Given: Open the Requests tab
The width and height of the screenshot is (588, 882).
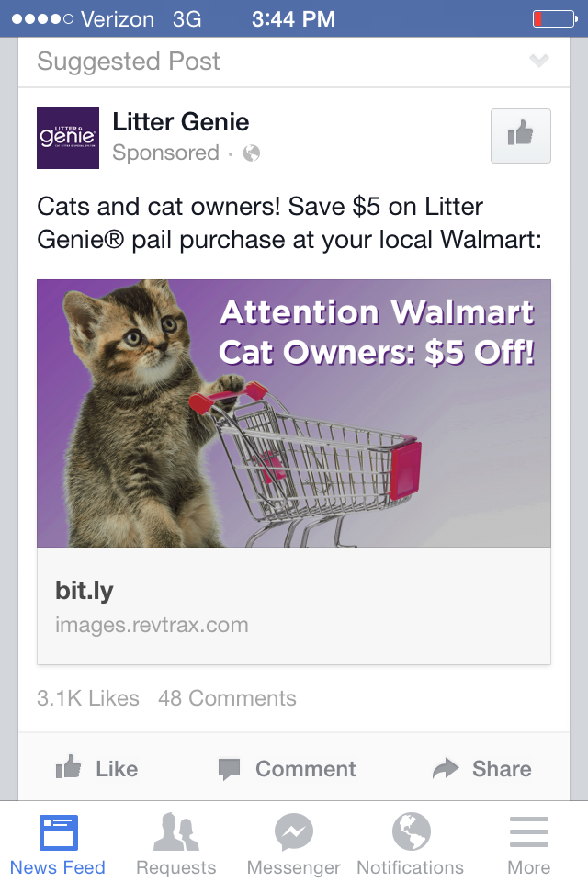Looking at the screenshot, I should 175,844.
